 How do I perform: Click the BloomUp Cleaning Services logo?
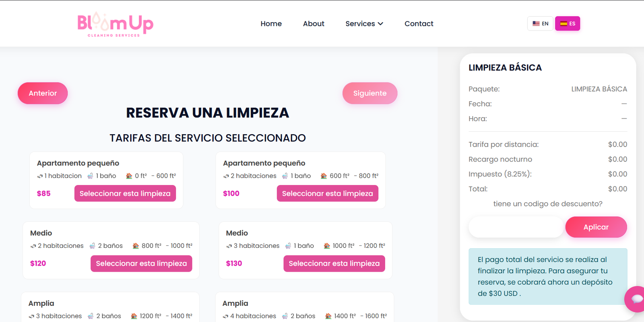115,24
